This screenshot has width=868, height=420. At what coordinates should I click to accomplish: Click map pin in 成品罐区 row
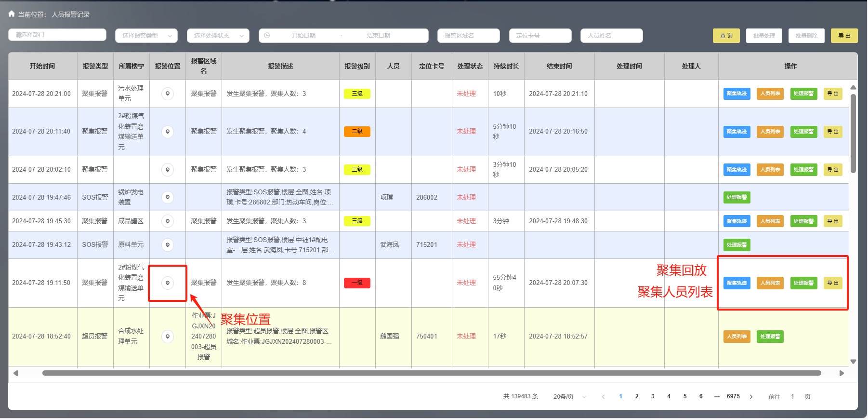167,221
